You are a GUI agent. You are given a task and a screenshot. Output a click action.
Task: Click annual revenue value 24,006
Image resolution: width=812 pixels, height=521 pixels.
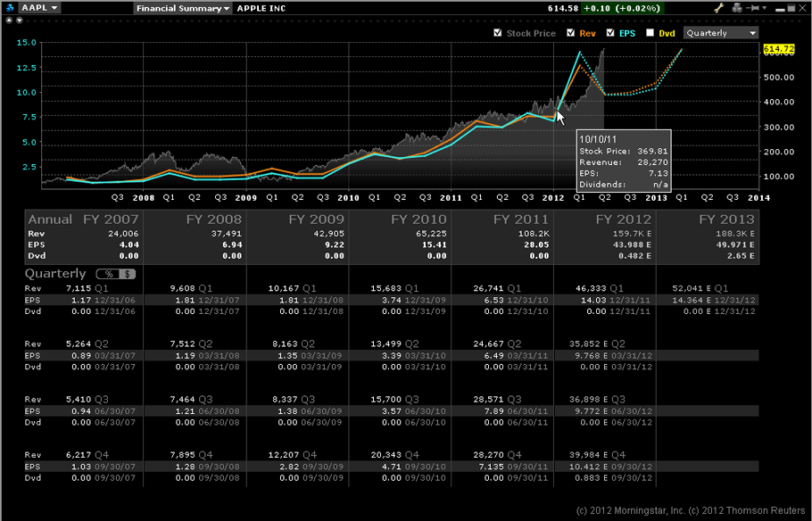123,234
